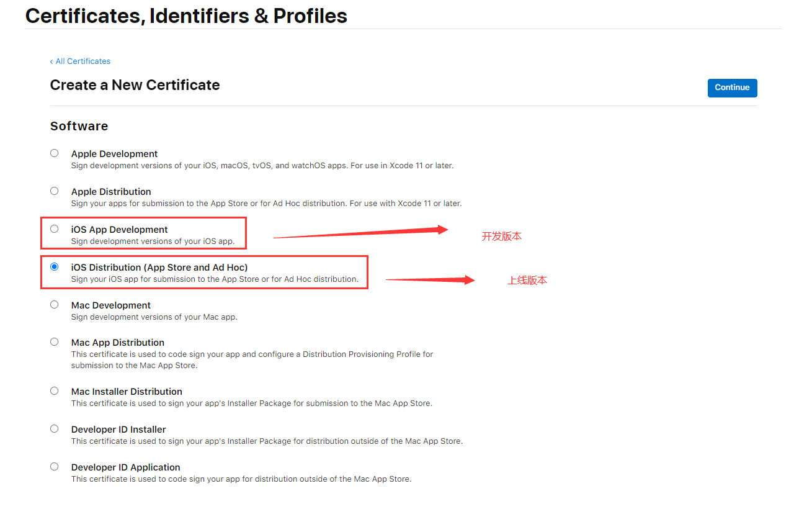Select iOS Distribution (App Store and Ad Hoc) radio
Screen dimensions: 812x509
pos(55,267)
